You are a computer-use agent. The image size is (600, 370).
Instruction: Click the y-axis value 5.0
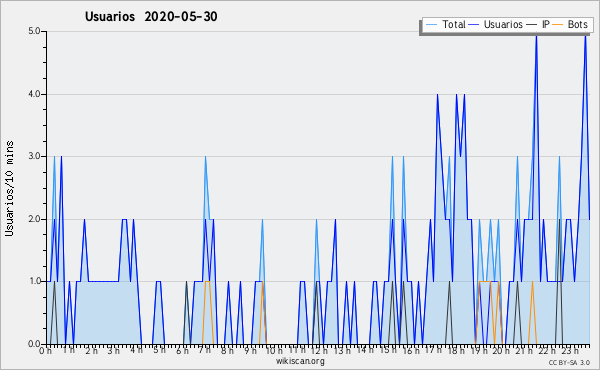tap(34, 31)
